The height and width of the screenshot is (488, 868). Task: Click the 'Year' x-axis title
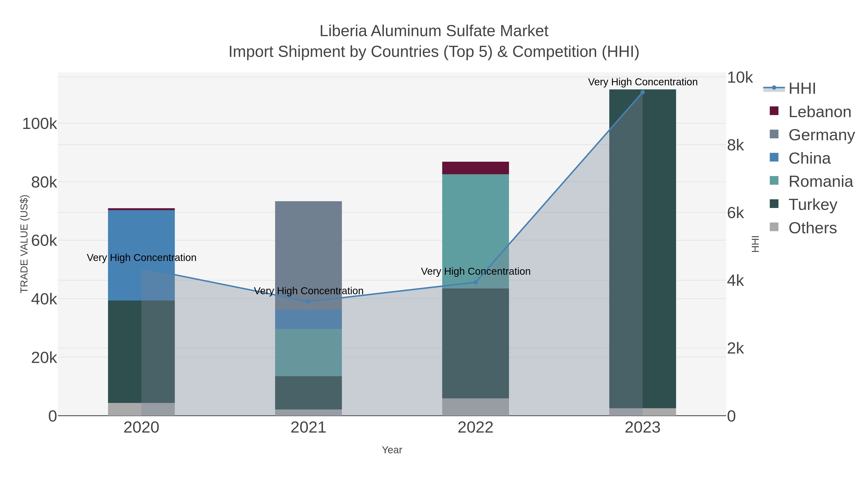click(392, 450)
